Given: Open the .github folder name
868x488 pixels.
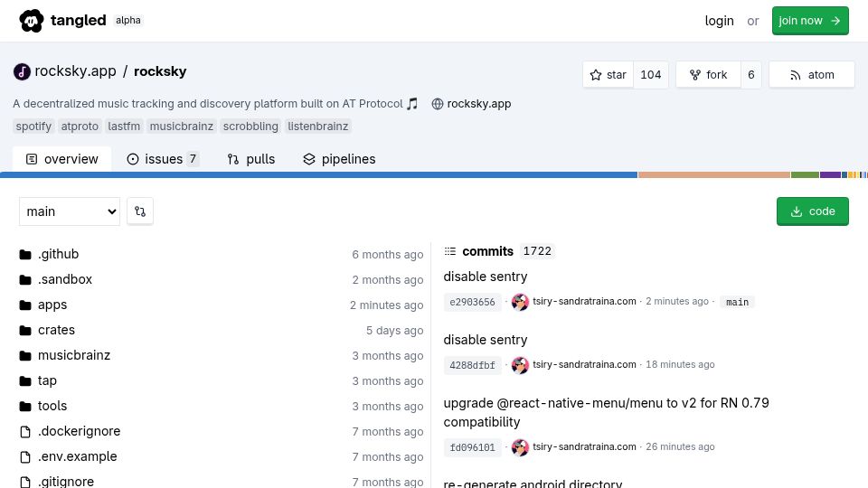Looking at the screenshot, I should [58, 255].
